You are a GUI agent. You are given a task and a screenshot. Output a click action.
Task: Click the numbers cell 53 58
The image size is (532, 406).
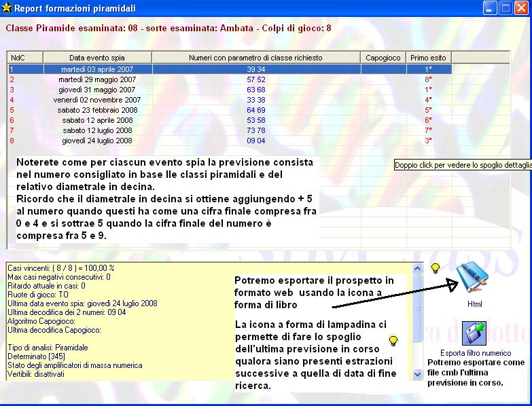[x=256, y=120]
